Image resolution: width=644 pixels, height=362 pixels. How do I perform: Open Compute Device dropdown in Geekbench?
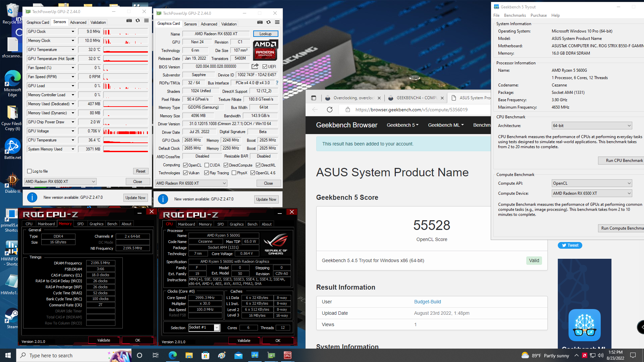(592, 193)
